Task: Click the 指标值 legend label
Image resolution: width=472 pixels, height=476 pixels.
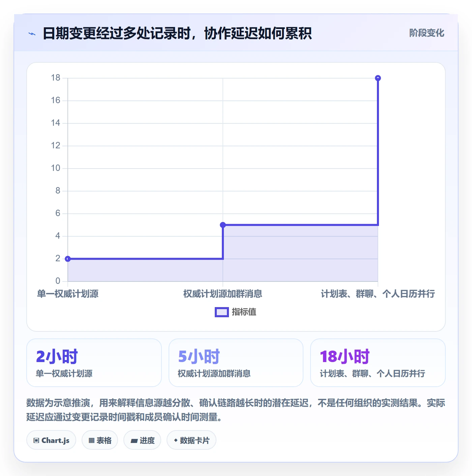Action: (244, 312)
